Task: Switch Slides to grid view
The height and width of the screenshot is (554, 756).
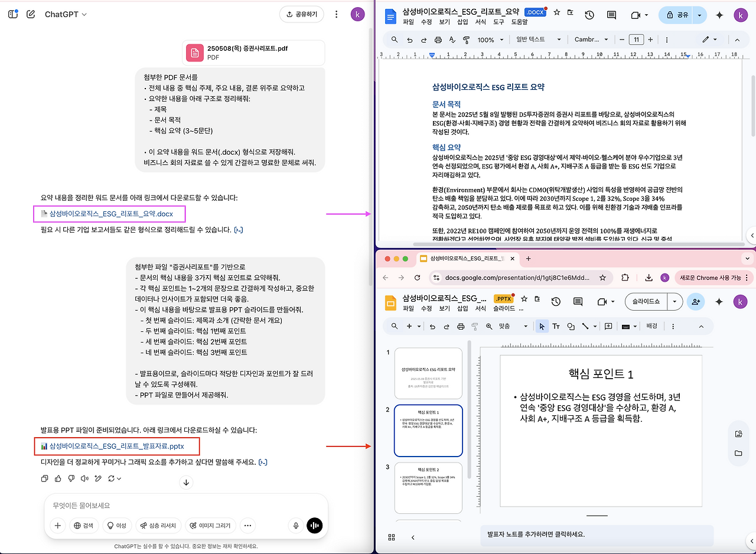Action: [391, 537]
